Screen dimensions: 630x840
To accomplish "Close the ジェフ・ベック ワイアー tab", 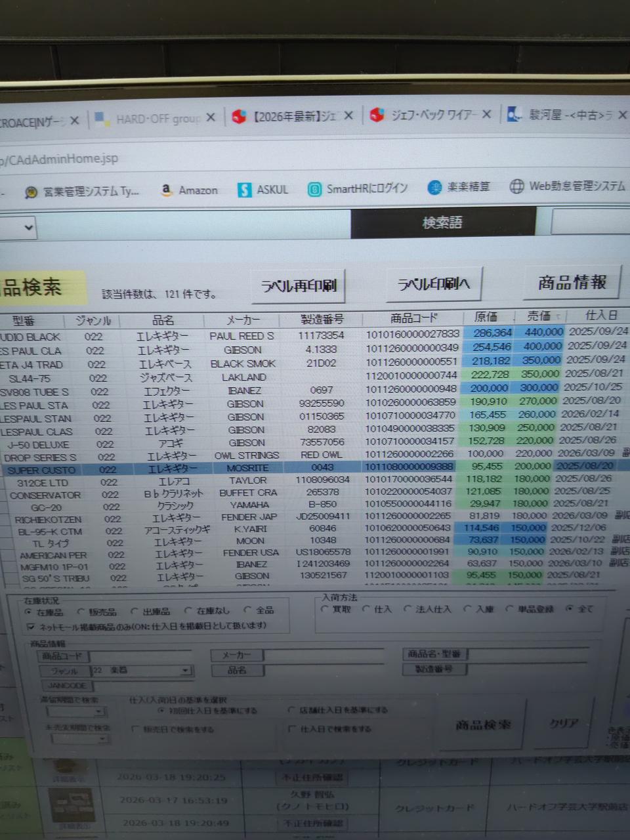I will tap(486, 114).
